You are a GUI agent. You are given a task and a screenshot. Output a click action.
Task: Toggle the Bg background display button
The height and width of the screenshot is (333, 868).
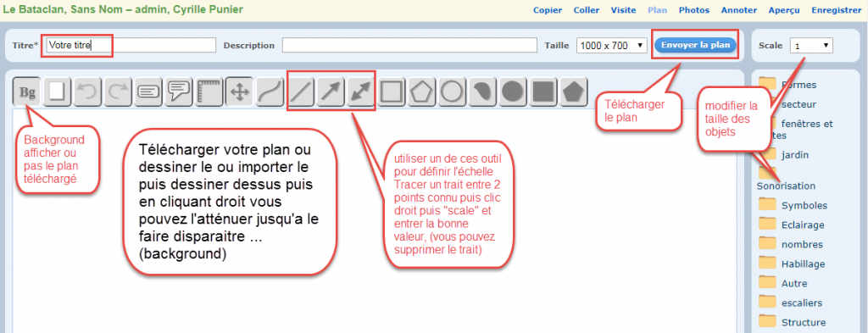click(x=26, y=92)
